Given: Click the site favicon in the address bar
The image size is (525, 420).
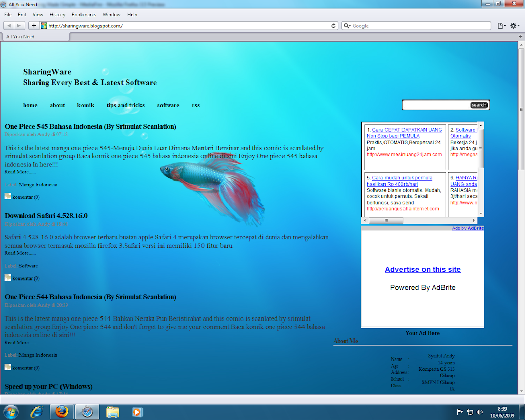Looking at the screenshot, I should pyautogui.click(x=44, y=26).
